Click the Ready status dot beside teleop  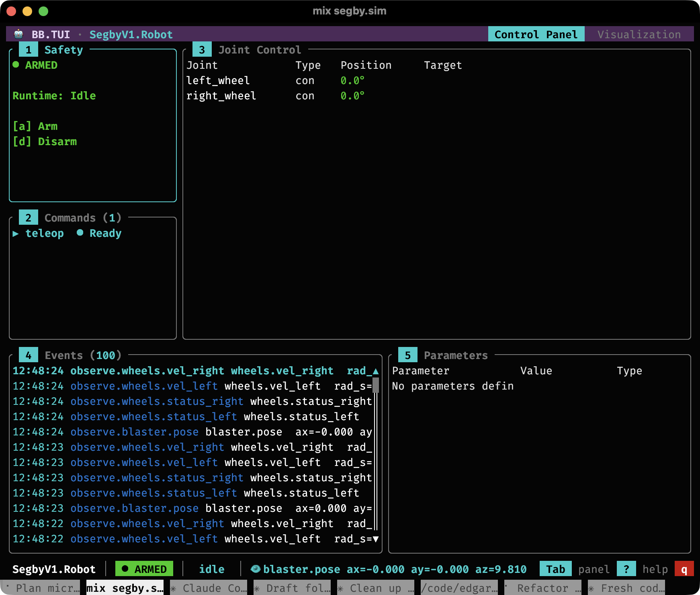[80, 233]
